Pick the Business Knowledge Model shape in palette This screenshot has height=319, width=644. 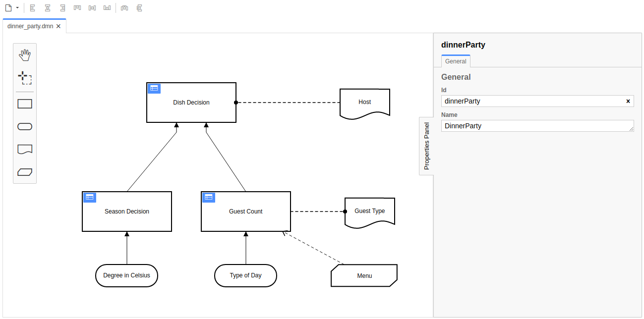25,172
